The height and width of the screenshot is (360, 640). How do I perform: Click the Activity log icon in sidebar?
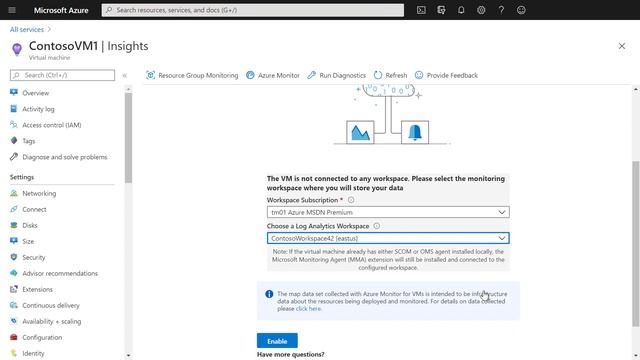click(14, 109)
